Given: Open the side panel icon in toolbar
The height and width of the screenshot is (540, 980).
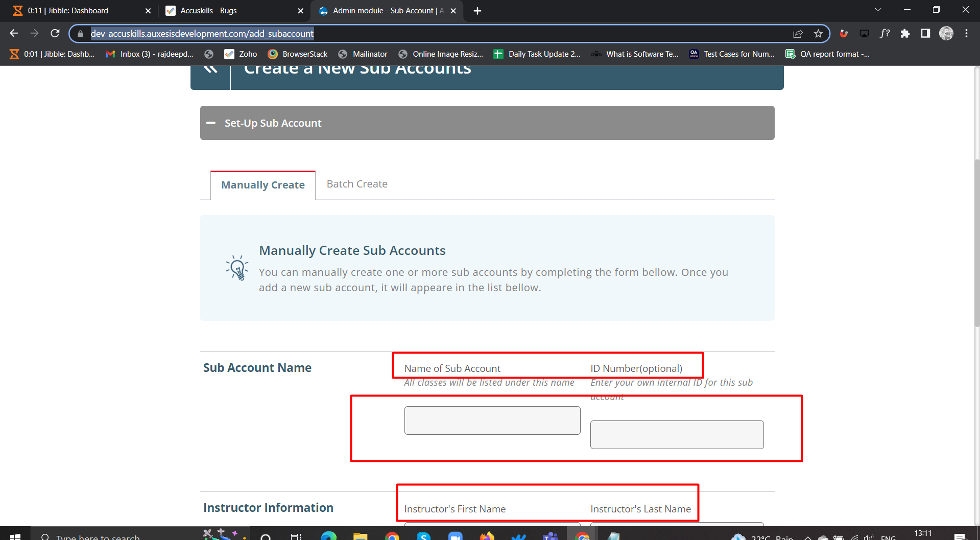Looking at the screenshot, I should pos(925,34).
